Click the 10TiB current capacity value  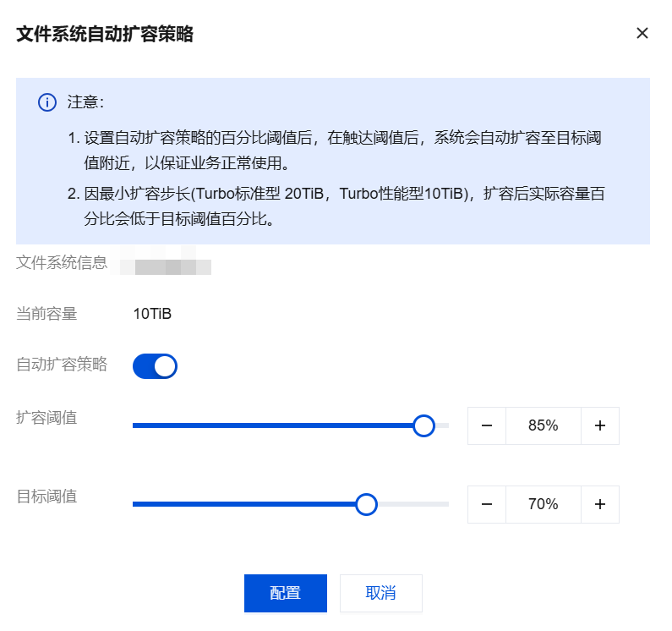tap(152, 315)
